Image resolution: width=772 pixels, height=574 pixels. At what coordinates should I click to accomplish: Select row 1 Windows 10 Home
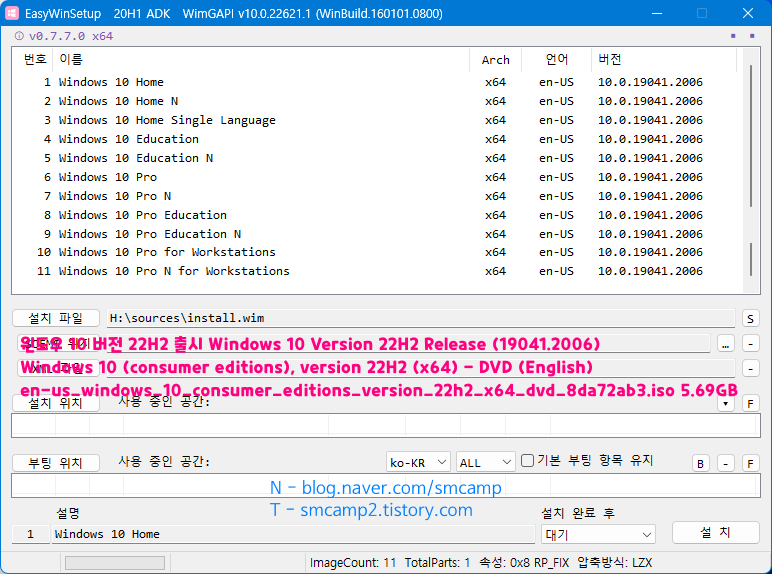click(378, 82)
